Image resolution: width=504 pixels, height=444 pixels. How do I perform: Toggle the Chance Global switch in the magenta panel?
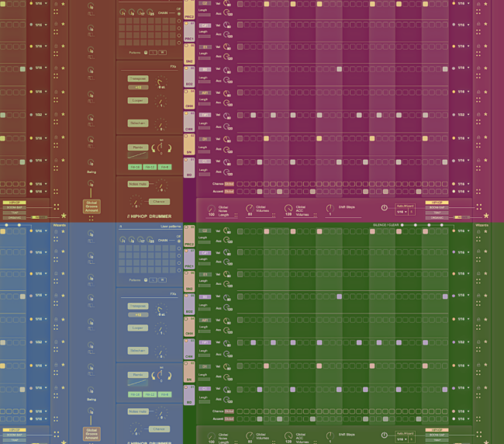(x=230, y=184)
